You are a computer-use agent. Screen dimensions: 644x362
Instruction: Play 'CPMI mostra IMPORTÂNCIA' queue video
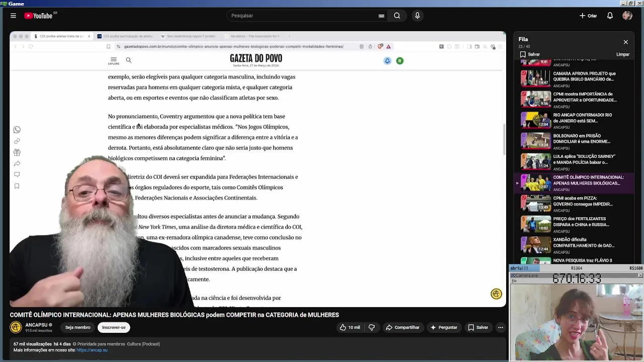point(574,99)
